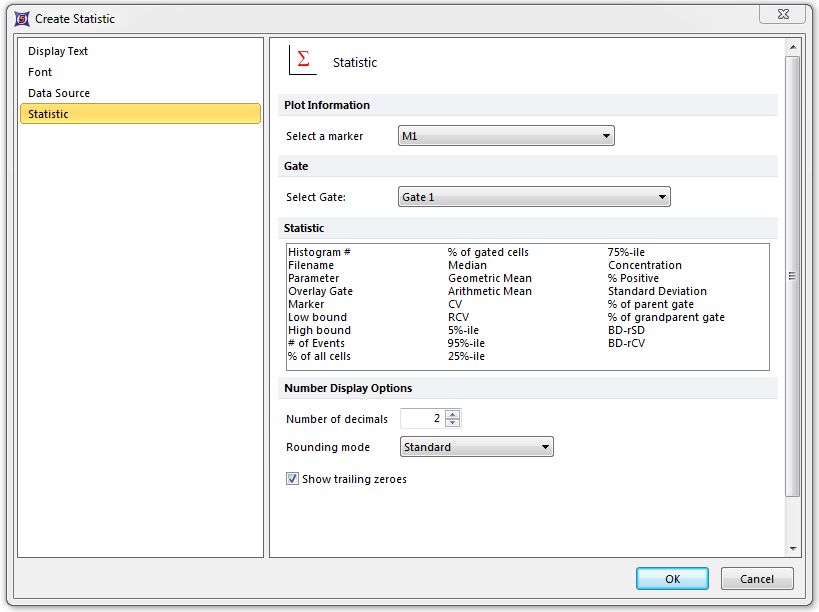Click the scroll down arrow of right panel
Image resolution: width=819 pixels, height=612 pixels.
tap(793, 548)
